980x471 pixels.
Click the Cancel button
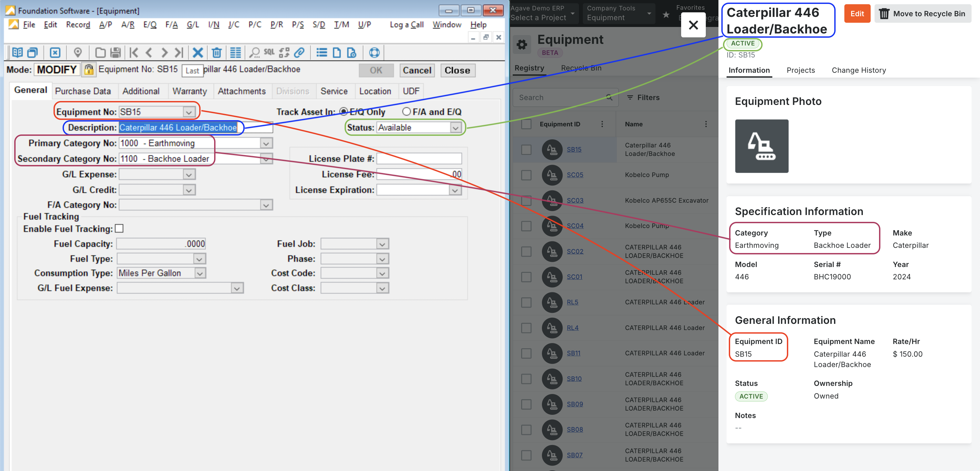(x=417, y=70)
